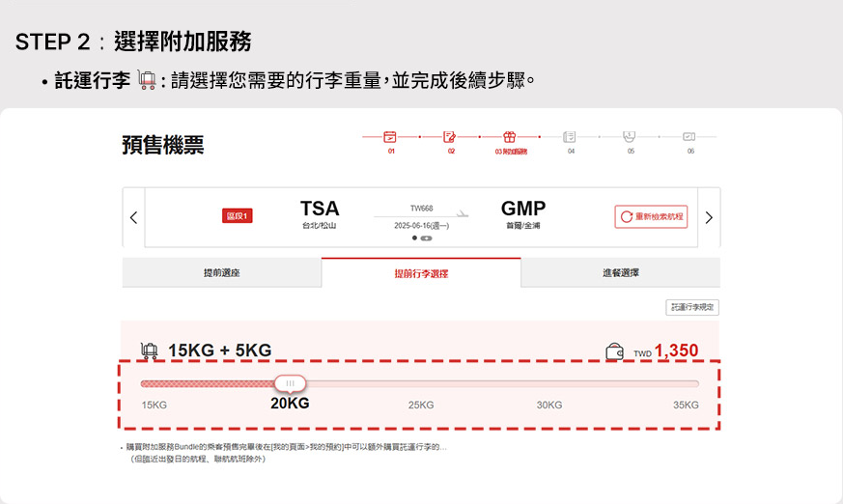Click the 重新檢索航程 button
Image resolution: width=843 pixels, height=504 pixels.
tap(651, 217)
